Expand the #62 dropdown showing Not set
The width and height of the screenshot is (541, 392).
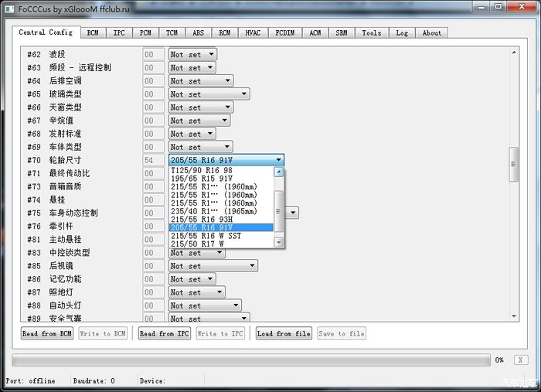pos(210,55)
